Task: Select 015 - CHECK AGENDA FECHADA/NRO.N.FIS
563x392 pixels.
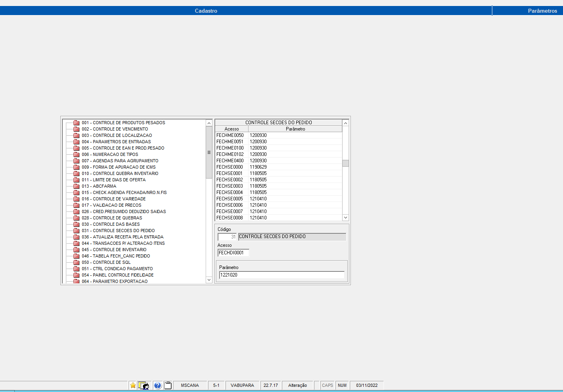Action: [x=124, y=192]
